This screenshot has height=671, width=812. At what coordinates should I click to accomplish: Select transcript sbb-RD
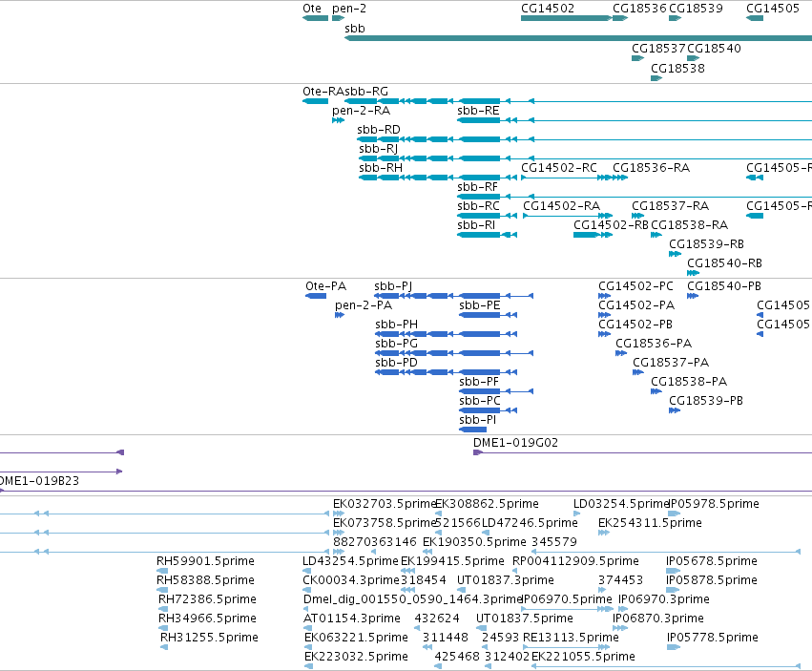tap(585, 139)
